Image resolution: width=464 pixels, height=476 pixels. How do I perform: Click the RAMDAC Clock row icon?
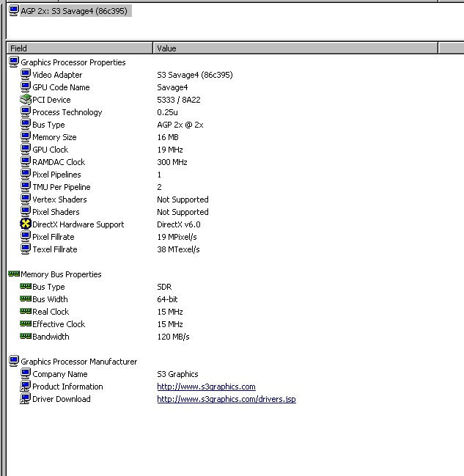[26, 162]
